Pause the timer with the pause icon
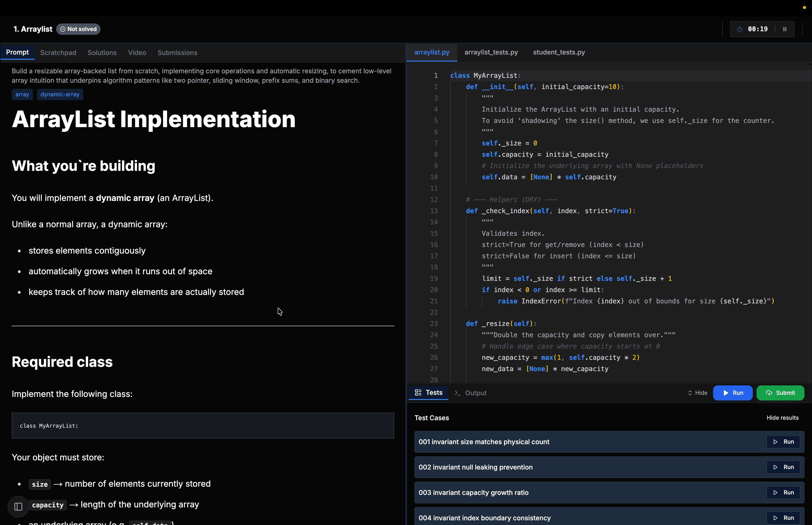Image resolution: width=812 pixels, height=525 pixels. (785, 29)
